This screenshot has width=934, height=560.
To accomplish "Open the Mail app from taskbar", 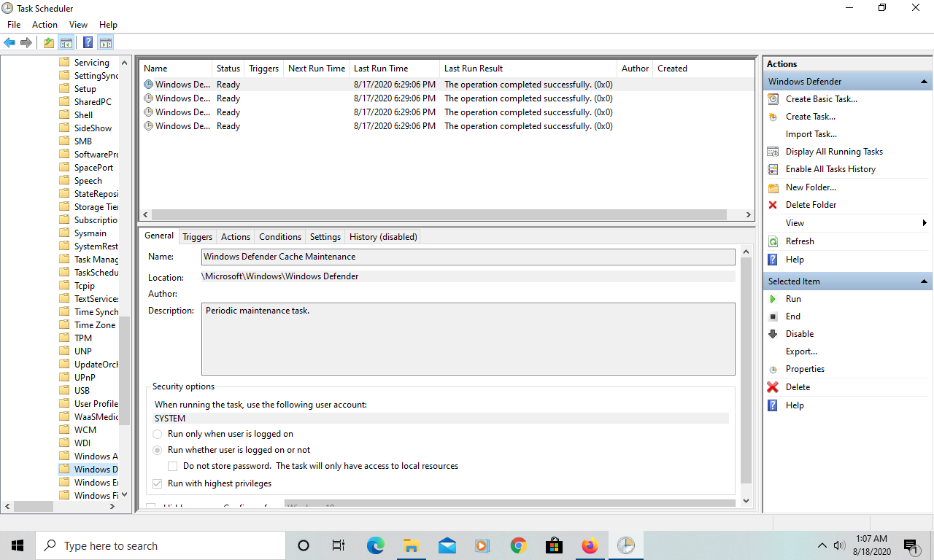I will [447, 545].
